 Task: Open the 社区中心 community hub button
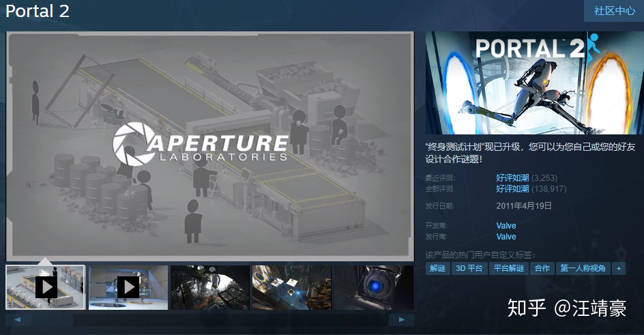[614, 11]
